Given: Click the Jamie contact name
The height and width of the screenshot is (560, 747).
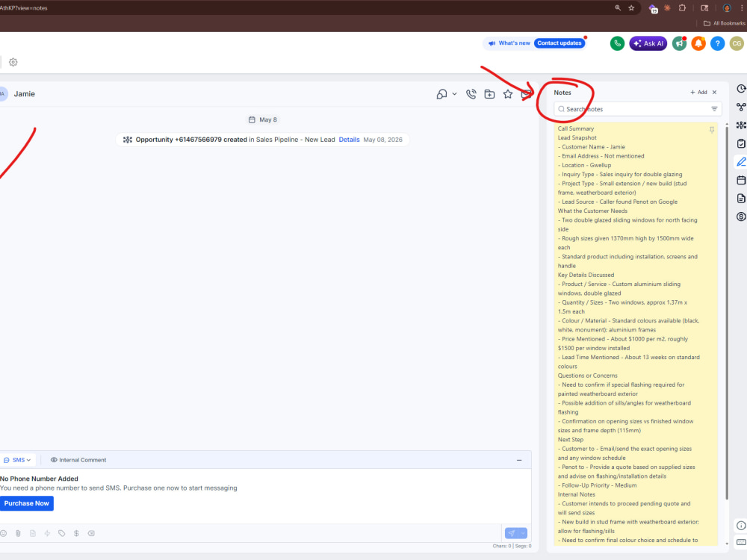Looking at the screenshot, I should (25, 94).
